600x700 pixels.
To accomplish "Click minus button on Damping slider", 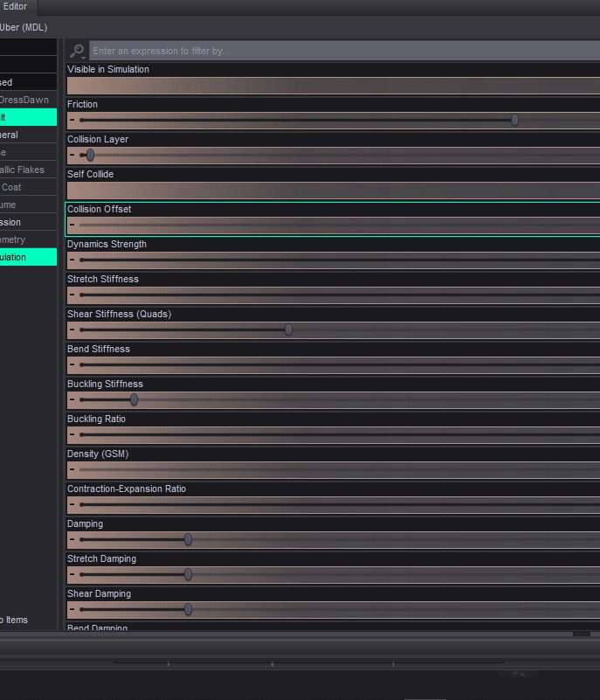I will [72, 539].
